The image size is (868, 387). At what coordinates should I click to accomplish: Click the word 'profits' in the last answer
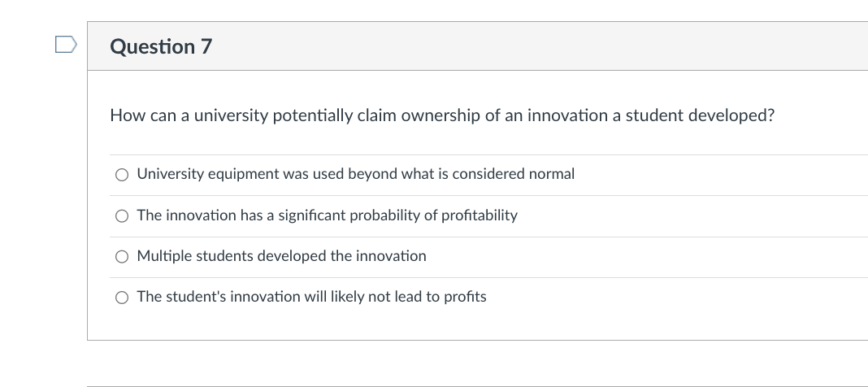coord(464,297)
